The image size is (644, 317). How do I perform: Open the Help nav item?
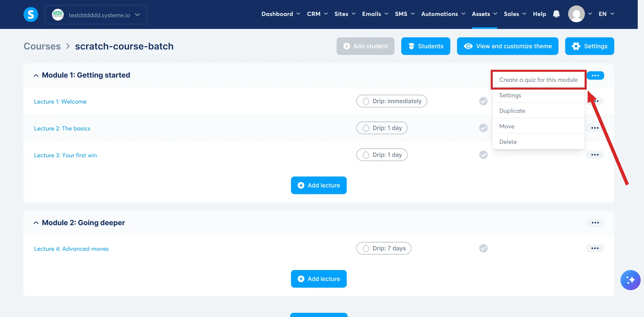pos(539,14)
